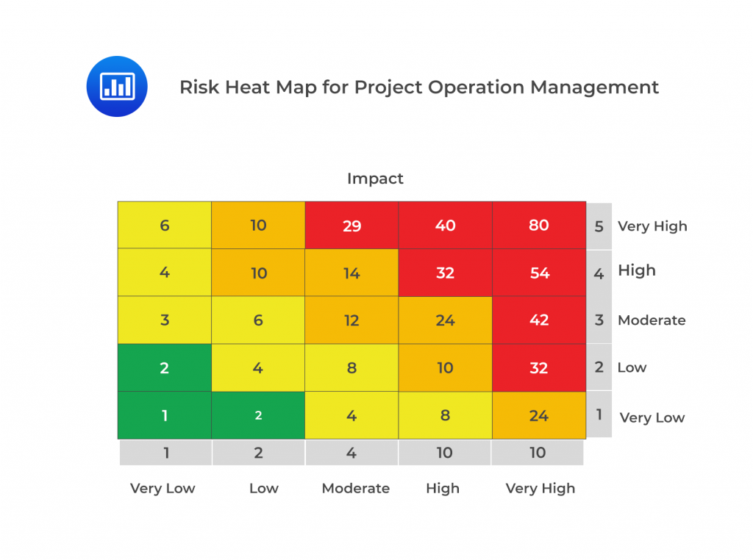The width and height of the screenshot is (753, 560).
Task: Click the "Risk Heat Map for Project Operation Management" title
Action: tap(419, 87)
